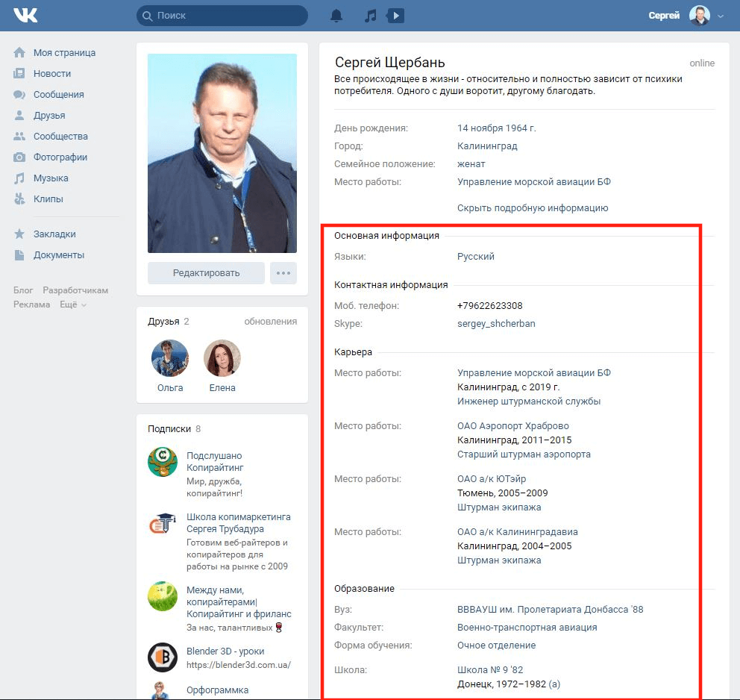Go to Друзья in the sidebar
This screenshot has height=700, width=740.
49,116
